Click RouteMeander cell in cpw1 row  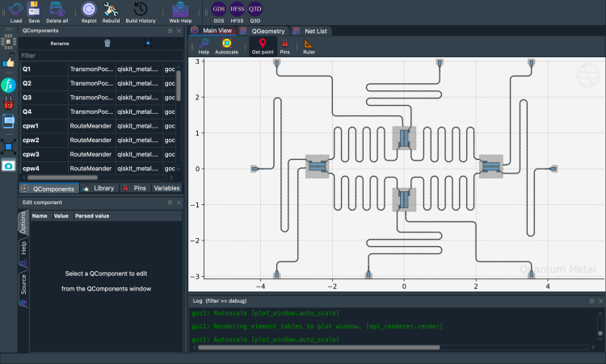pos(91,126)
